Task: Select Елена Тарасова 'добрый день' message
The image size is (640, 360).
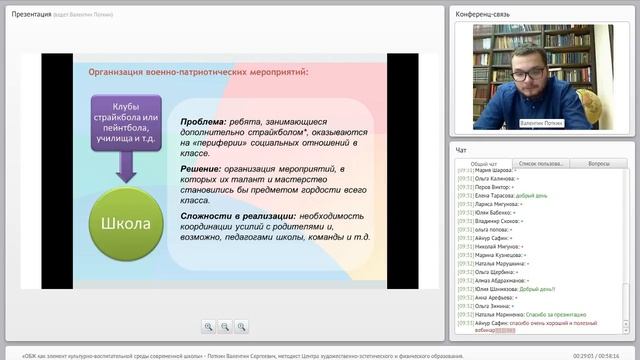Action: click(x=502, y=196)
